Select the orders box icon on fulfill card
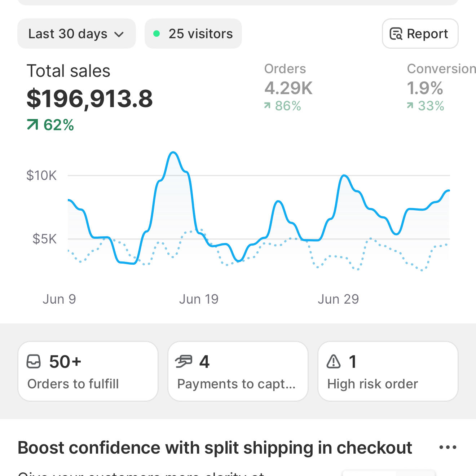Image resolution: width=476 pixels, height=476 pixels. 34,362
